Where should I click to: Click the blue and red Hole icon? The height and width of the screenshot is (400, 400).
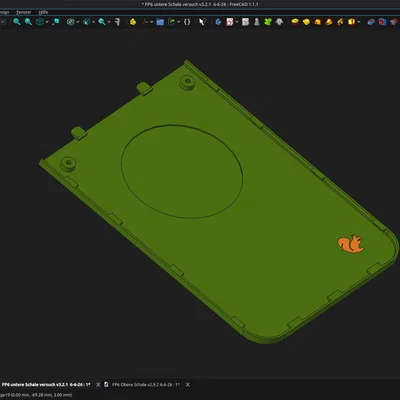pyautogui.click(x=382, y=22)
